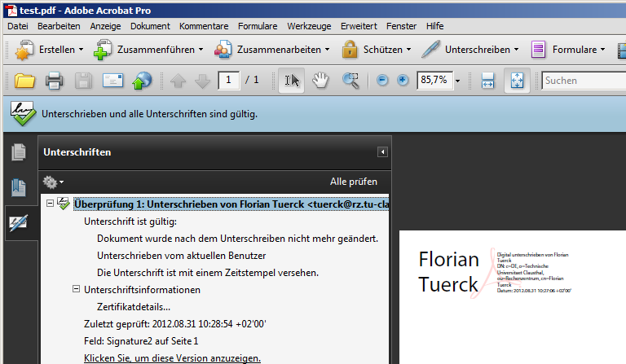Click the marquee zoom magnifier tool
This screenshot has height=364, width=626.
coord(350,81)
